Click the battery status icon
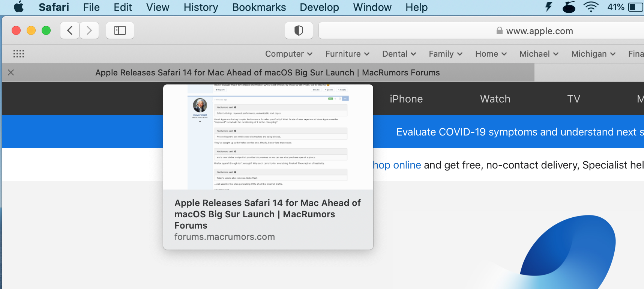Image resolution: width=644 pixels, height=289 pixels. [636, 7]
